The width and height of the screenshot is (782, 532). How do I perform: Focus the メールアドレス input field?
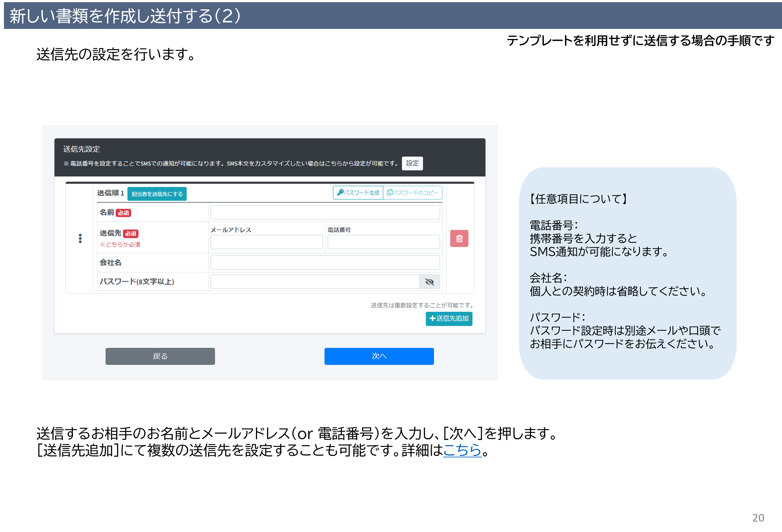(x=266, y=242)
